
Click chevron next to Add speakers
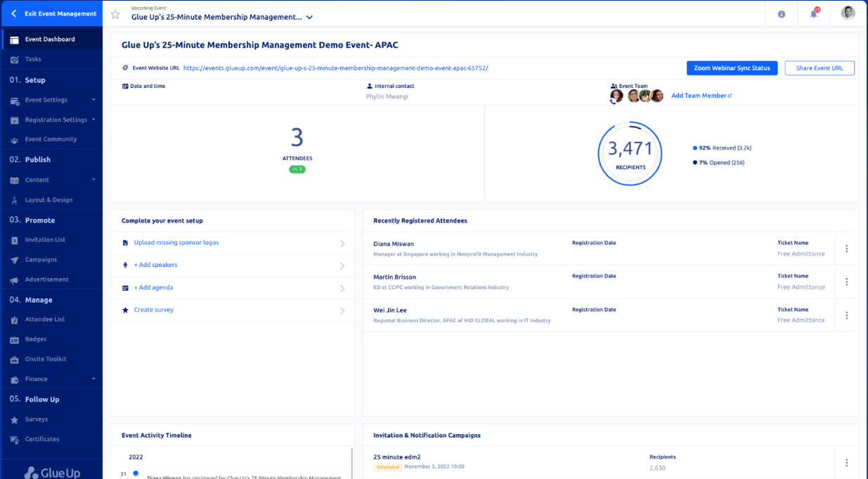pyautogui.click(x=342, y=266)
